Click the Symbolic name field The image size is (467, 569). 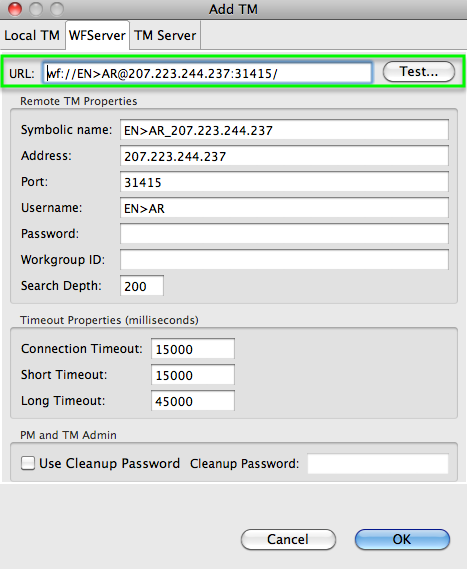coord(284,130)
